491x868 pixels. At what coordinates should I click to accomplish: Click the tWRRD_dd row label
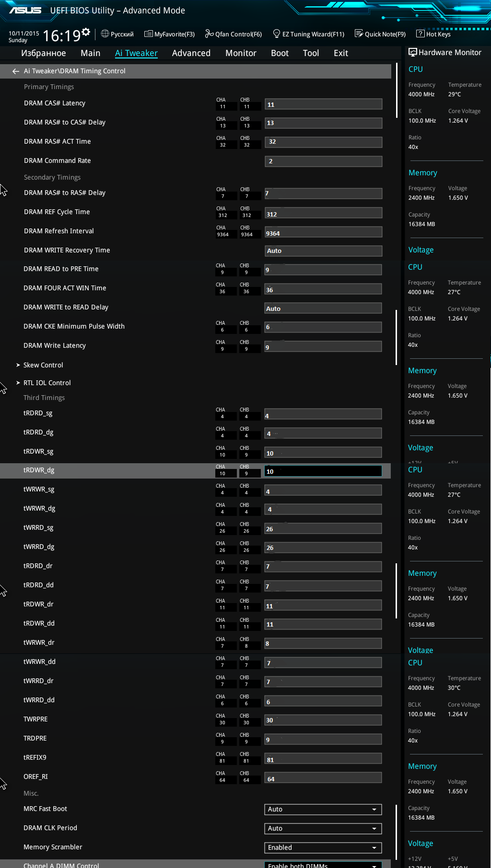click(39, 700)
